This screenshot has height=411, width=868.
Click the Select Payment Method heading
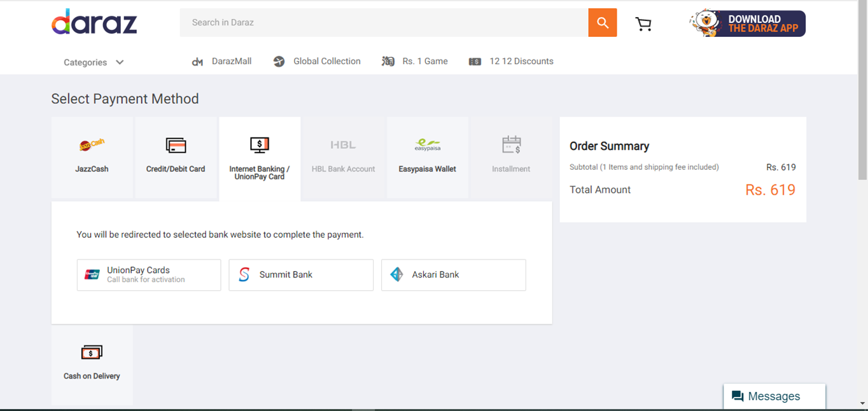[125, 99]
